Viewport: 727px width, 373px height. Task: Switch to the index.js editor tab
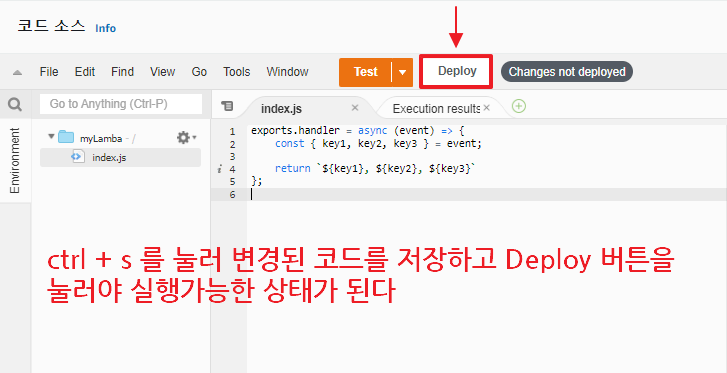click(x=281, y=109)
